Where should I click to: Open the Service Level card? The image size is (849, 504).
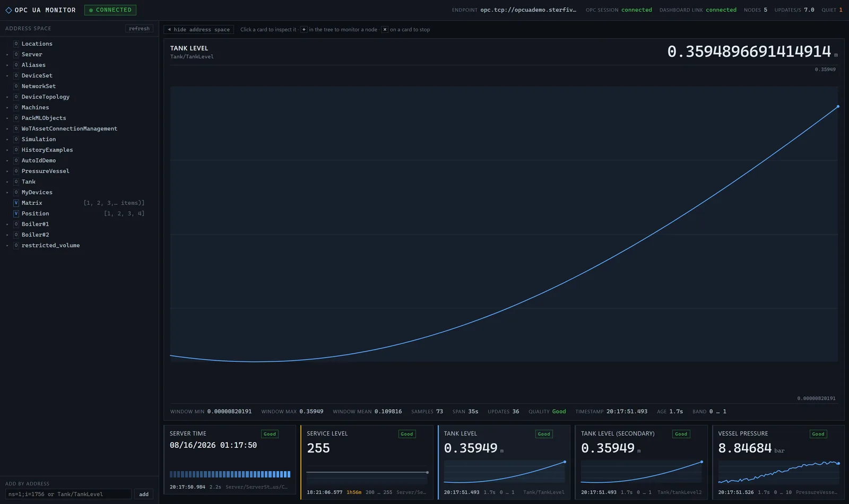tap(367, 462)
